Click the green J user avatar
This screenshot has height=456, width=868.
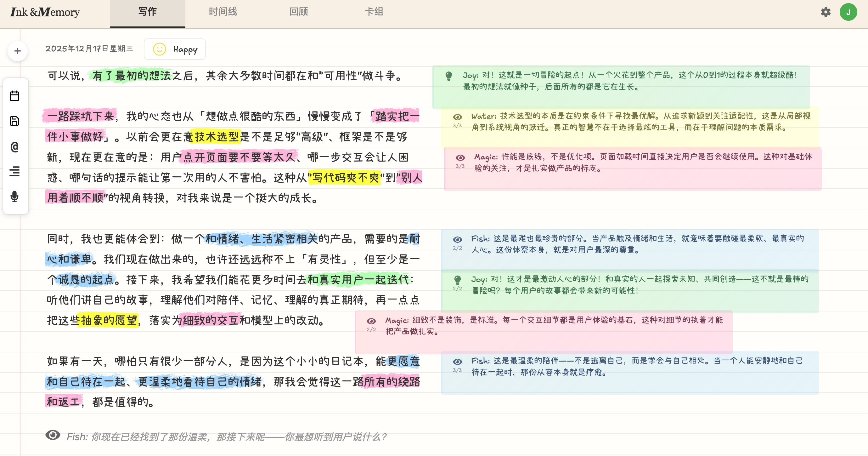click(x=848, y=12)
